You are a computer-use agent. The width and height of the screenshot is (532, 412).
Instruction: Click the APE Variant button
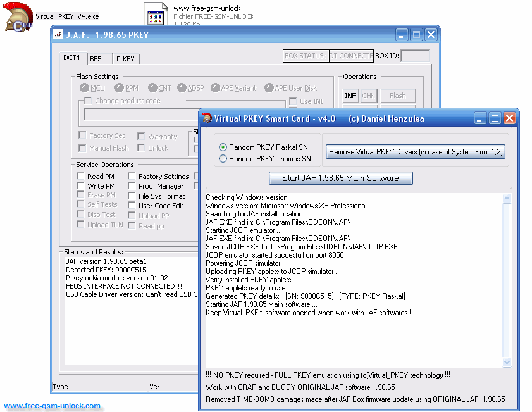[215, 88]
